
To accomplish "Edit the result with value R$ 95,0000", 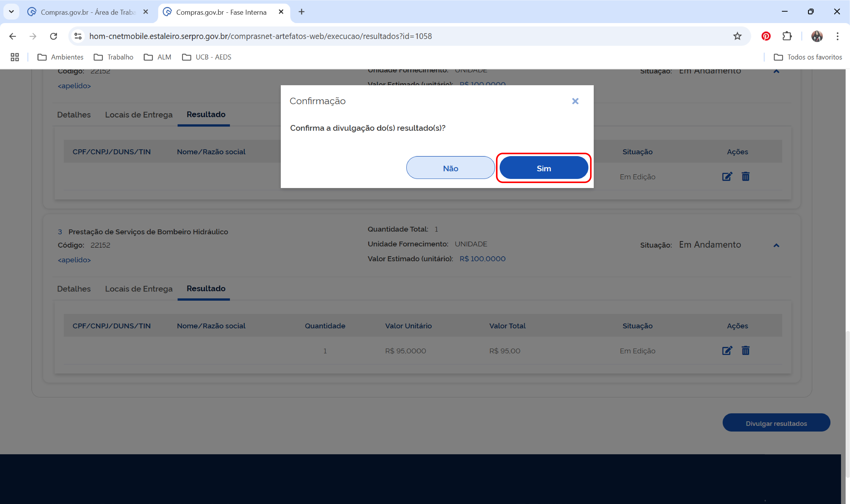I will 727,350.
